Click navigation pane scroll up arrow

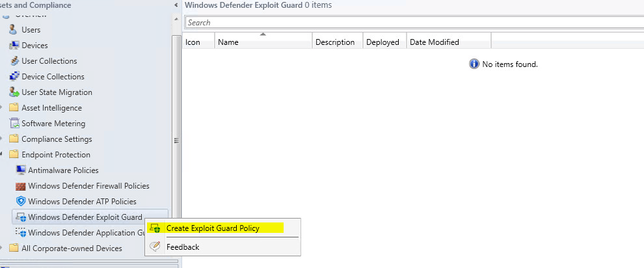click(176, 19)
